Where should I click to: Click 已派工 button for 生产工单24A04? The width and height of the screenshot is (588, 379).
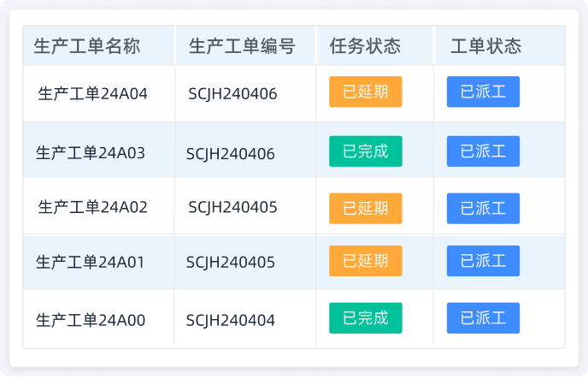[483, 92]
